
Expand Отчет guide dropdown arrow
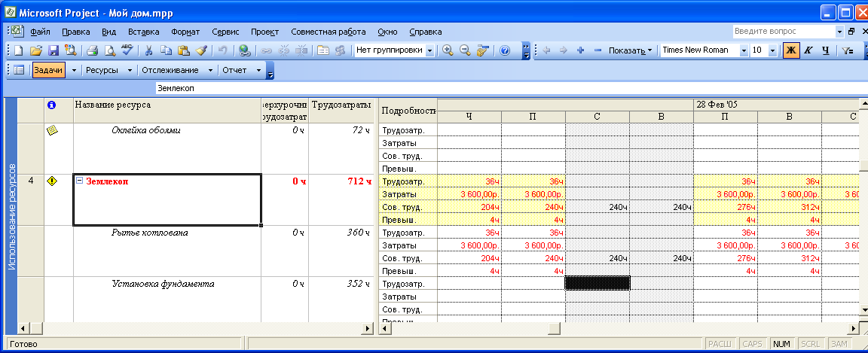(258, 70)
